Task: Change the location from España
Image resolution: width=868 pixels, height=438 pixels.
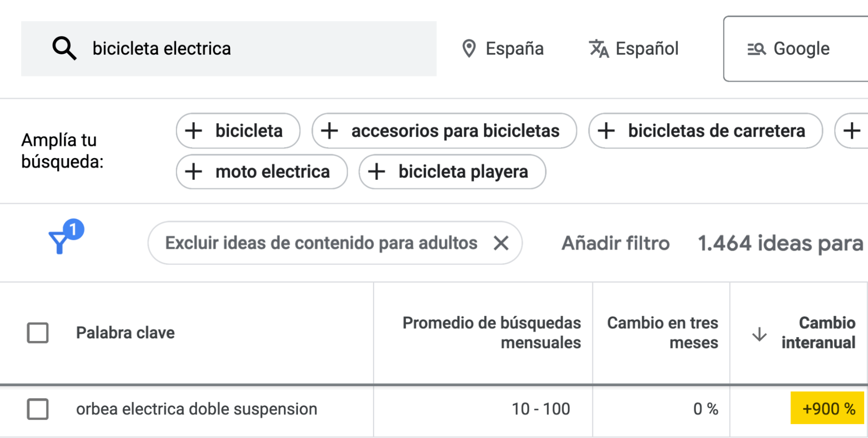Action: point(515,48)
